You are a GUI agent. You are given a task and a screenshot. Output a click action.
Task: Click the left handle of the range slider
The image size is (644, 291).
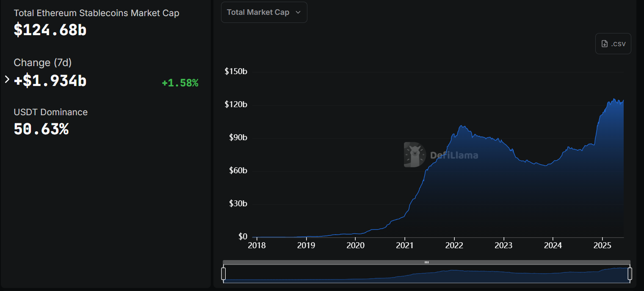pos(224,274)
